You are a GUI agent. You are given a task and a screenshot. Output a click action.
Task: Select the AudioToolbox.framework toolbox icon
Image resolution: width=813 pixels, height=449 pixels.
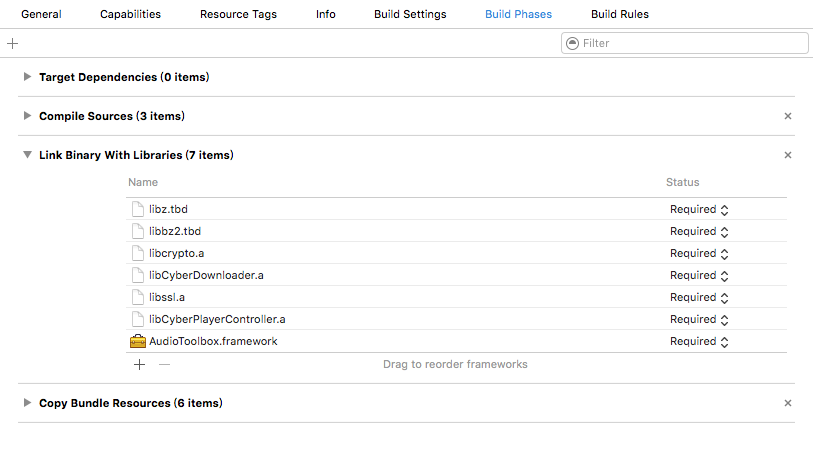[x=137, y=341]
